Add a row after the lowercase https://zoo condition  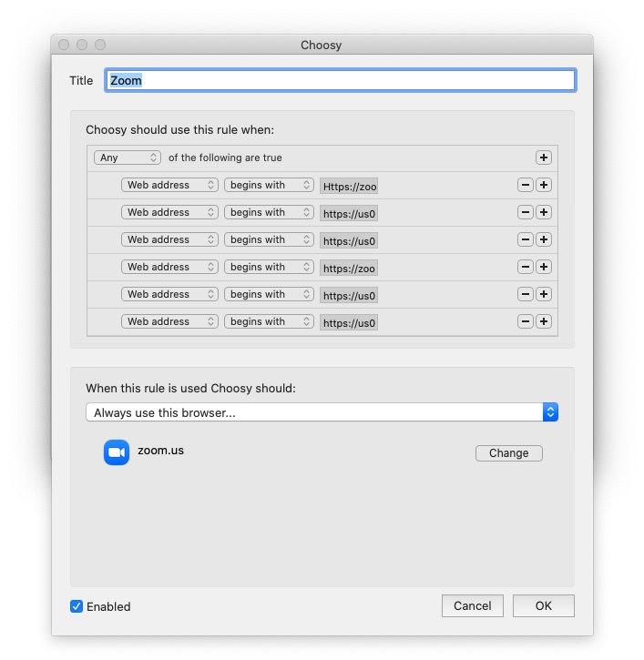(543, 267)
